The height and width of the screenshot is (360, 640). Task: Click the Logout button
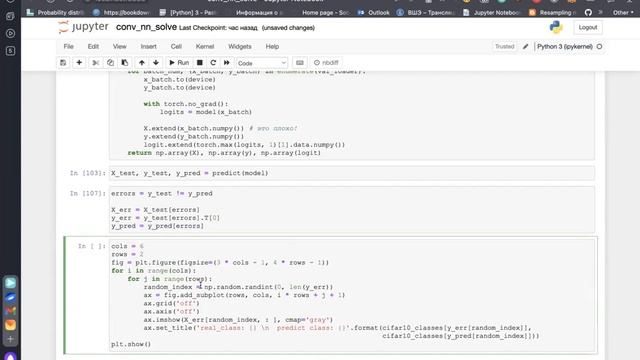tap(588, 27)
